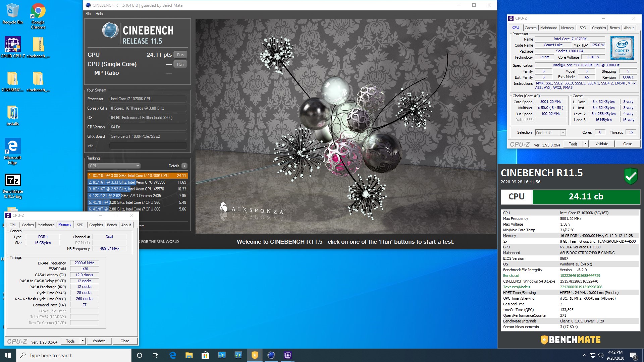Click the Intel Core i7 logo in CPU-Z
Image resolution: width=644 pixels, height=362 pixels.
(x=622, y=48)
